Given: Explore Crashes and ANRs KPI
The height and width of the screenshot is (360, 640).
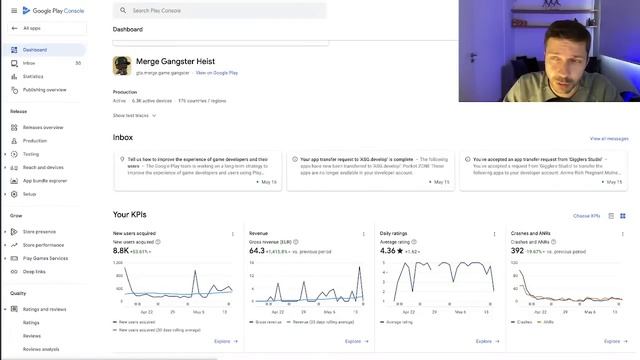Looking at the screenshot, I should point(616,341).
